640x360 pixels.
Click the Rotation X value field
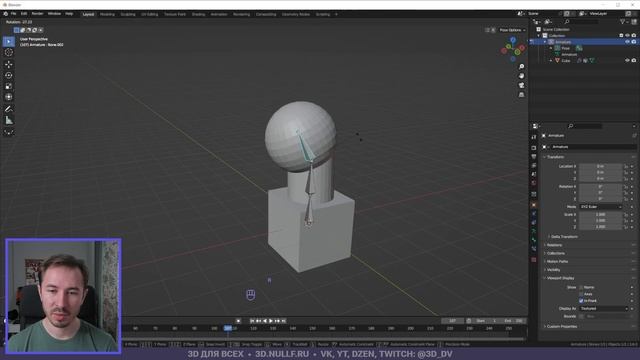click(x=600, y=187)
